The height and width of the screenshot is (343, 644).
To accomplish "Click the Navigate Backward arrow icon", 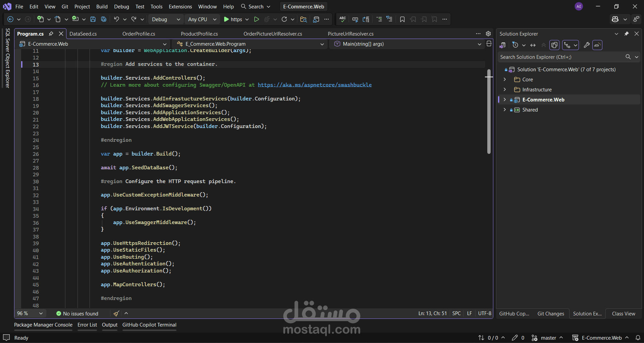I will click(10, 19).
